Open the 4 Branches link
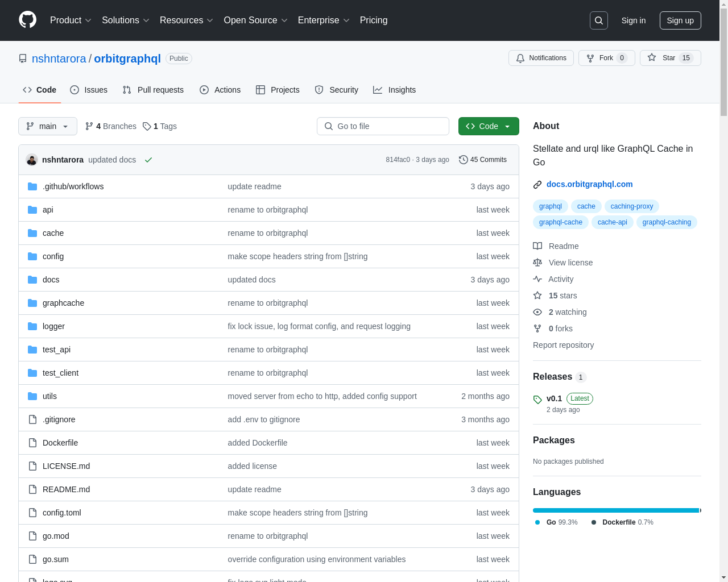The width and height of the screenshot is (728, 582). tap(111, 126)
